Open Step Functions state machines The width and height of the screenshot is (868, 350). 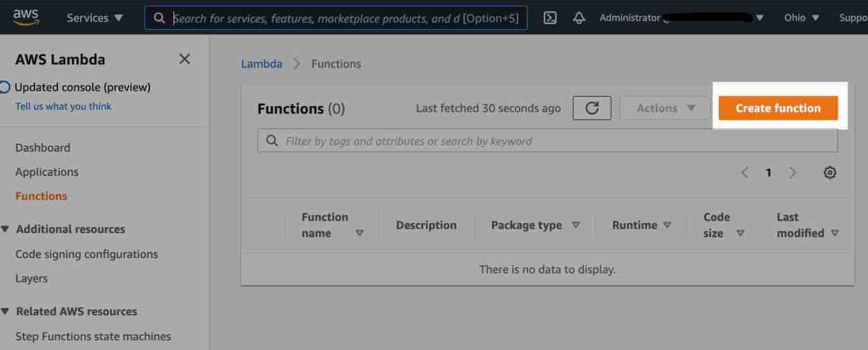pos(93,336)
